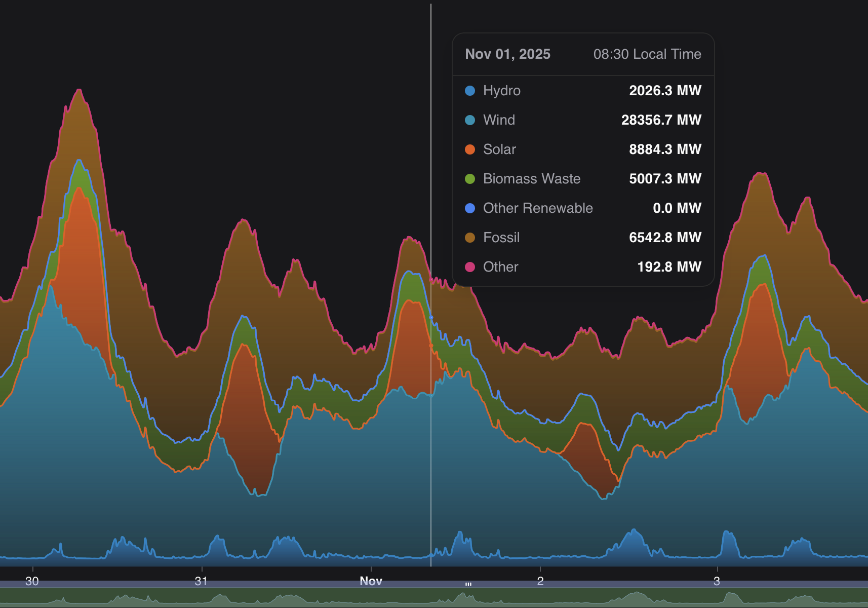Click the Nov label on the time axis

371,581
